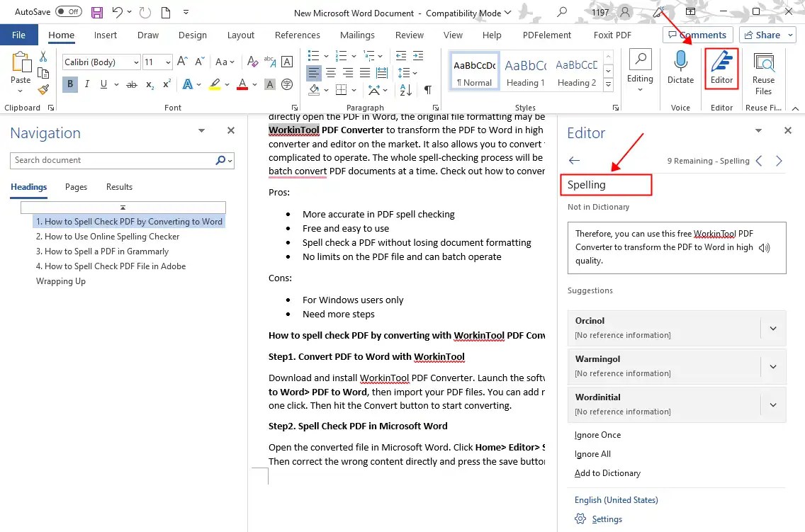Open the Pages tab in Navigation pane
This screenshot has width=805, height=532.
pyautogui.click(x=77, y=186)
